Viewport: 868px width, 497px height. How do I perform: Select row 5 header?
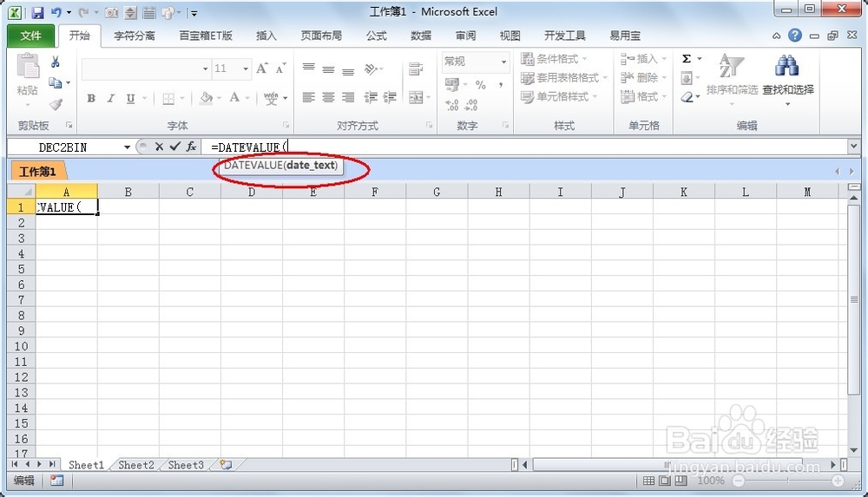pos(21,269)
